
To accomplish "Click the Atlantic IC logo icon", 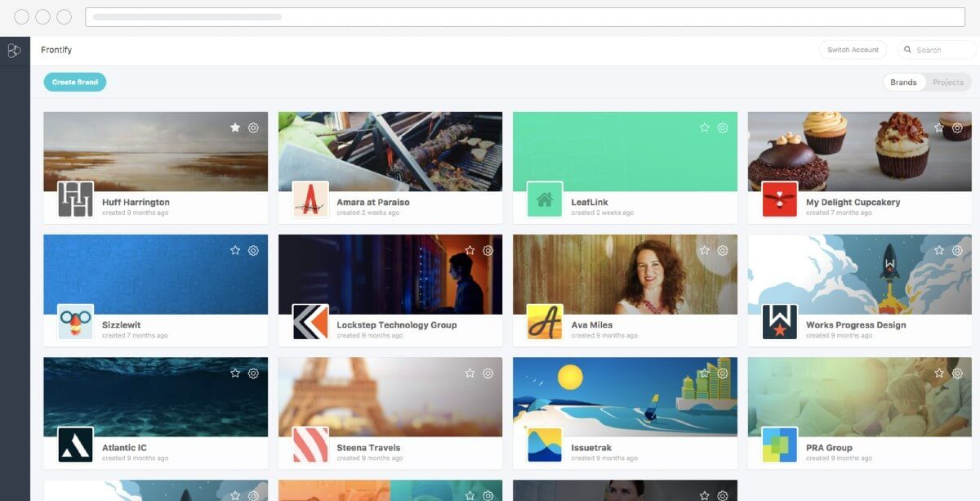I will (75, 445).
